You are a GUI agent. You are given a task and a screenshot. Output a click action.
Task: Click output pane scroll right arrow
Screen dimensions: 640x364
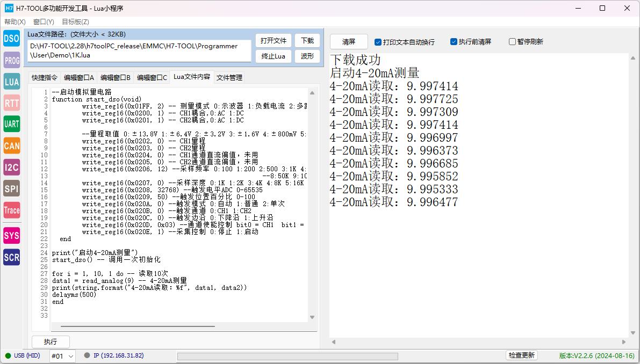pyautogui.click(x=624, y=342)
